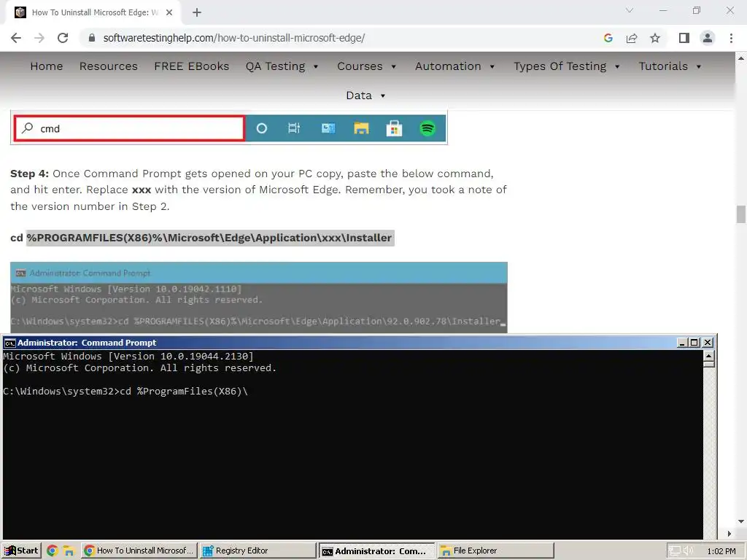Click the Command Prompt example screenshot
The image size is (747, 560).
(x=259, y=297)
